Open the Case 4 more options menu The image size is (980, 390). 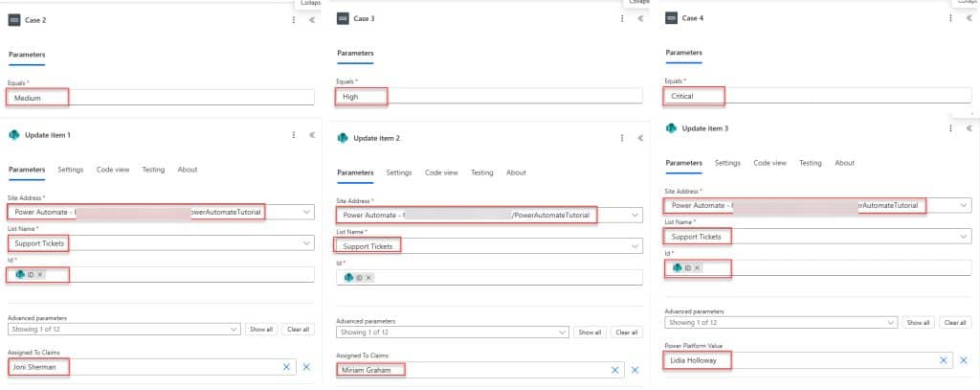pos(950,18)
